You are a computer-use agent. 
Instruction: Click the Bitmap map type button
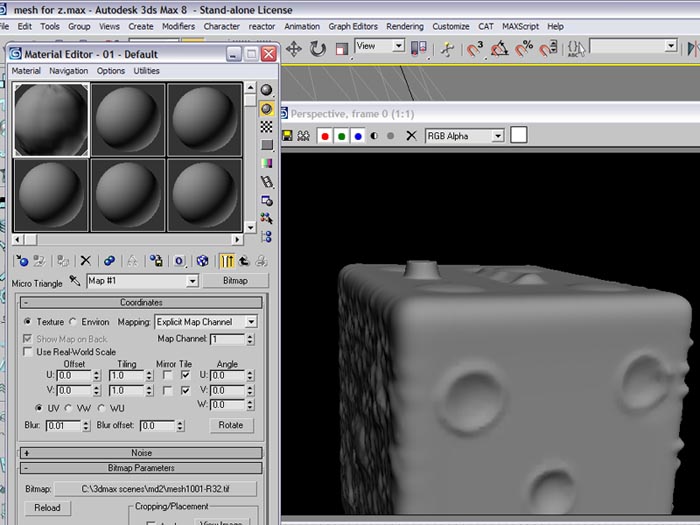[x=235, y=281]
